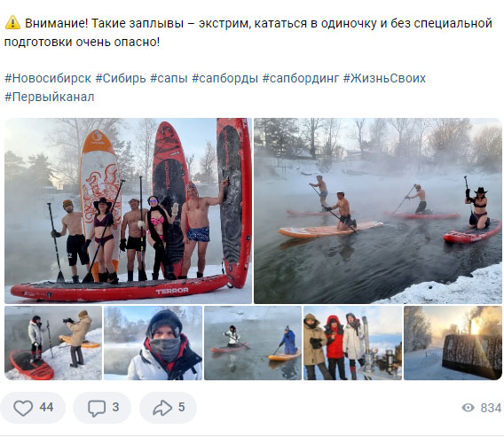Follow the #сапбординг hashtag link
Screen dimensions: 504x445
pyautogui.click(x=301, y=78)
